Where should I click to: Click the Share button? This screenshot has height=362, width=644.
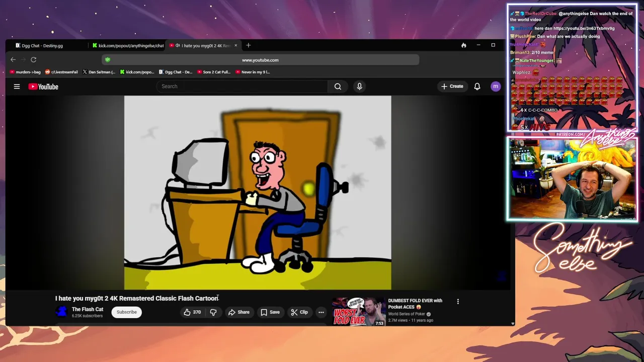238,312
